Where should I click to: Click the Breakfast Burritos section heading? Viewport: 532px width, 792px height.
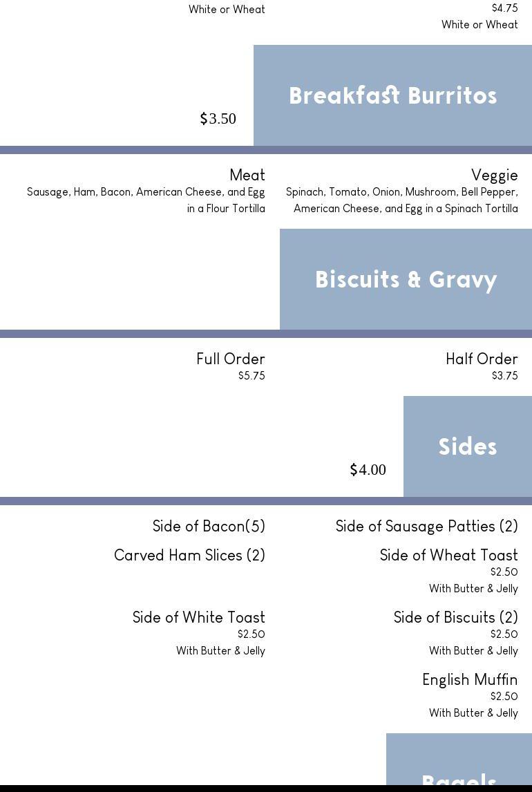[392, 95]
